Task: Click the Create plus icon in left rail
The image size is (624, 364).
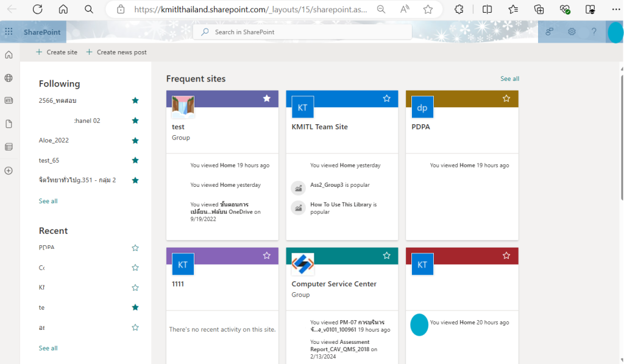Action: pyautogui.click(x=8, y=169)
